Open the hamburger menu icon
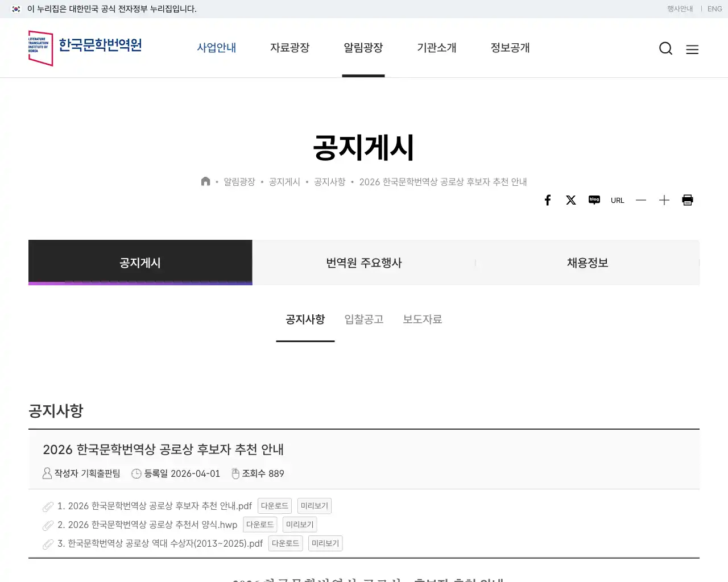Image resolution: width=728 pixels, height=582 pixels. pos(693,49)
